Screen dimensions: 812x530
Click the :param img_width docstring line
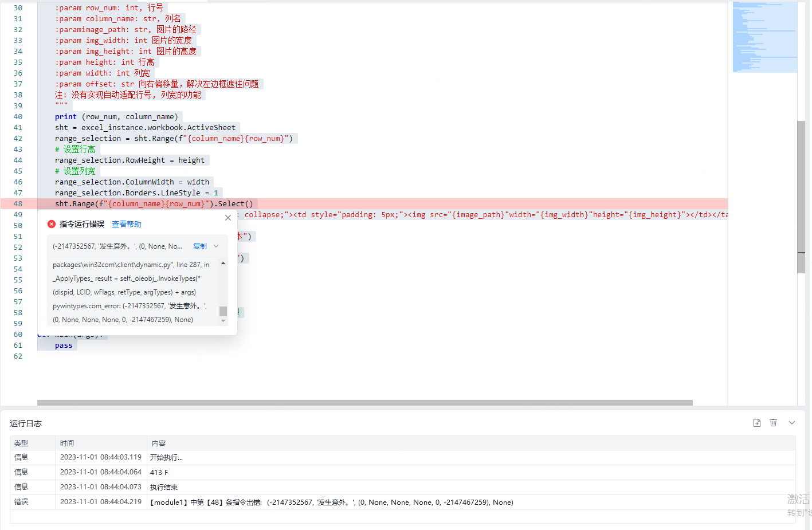124,41
